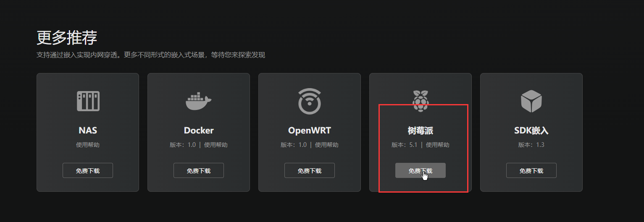Download the NAS package with 免费下载
Image resolution: width=644 pixels, height=222 pixels.
pyautogui.click(x=88, y=170)
